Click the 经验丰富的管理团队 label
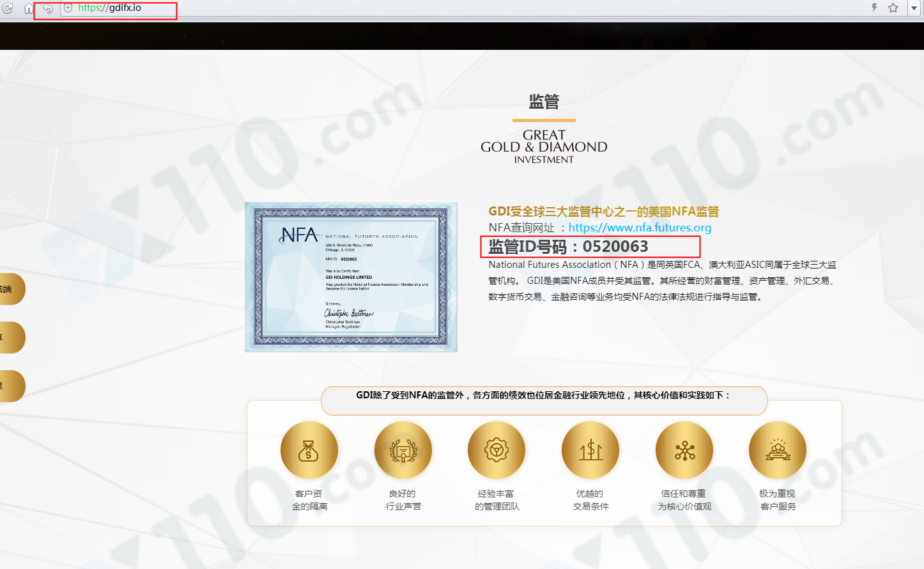This screenshot has height=569, width=924. pos(497,500)
